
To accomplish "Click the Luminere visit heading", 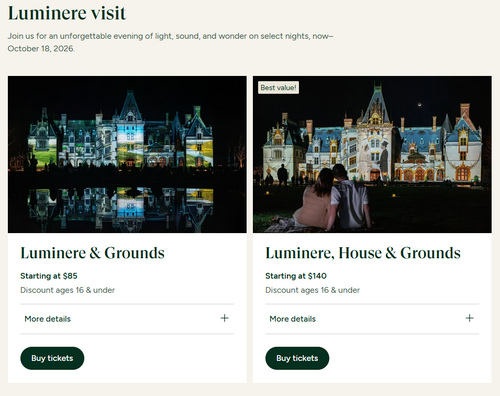I will pyautogui.click(x=67, y=13).
